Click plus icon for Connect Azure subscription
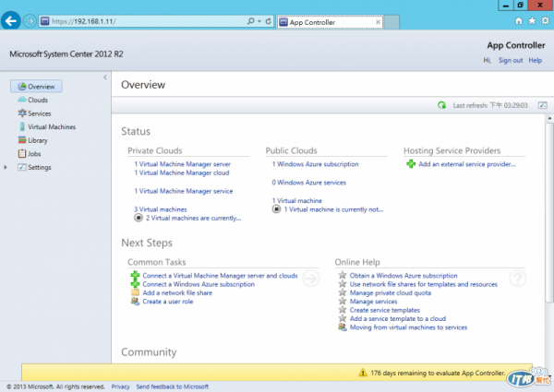 [x=135, y=284]
